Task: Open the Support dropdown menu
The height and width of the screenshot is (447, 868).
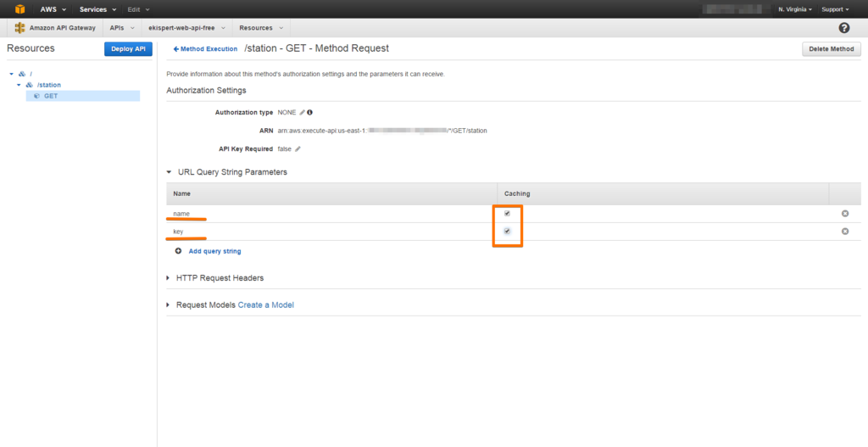Action: pyautogui.click(x=835, y=9)
